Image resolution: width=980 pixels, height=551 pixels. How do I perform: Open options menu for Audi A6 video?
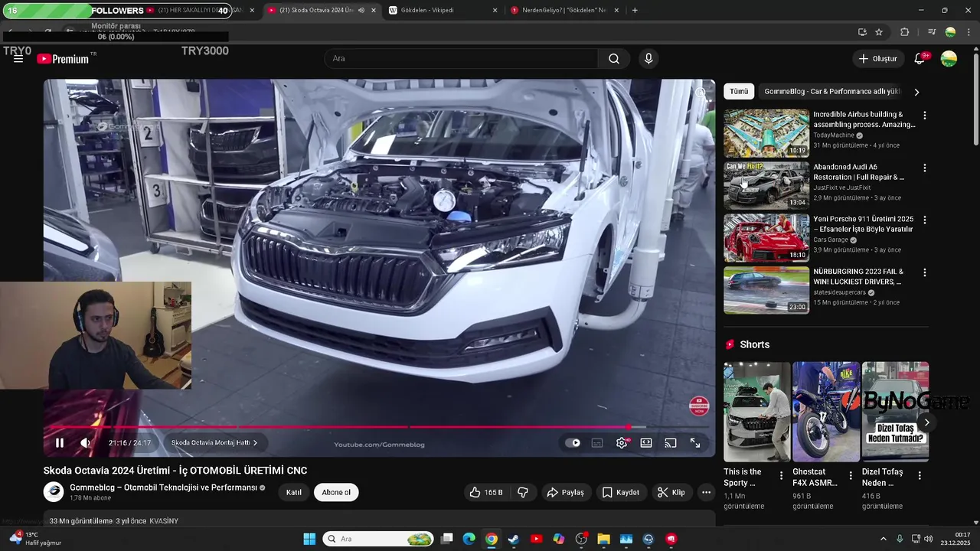tap(924, 168)
